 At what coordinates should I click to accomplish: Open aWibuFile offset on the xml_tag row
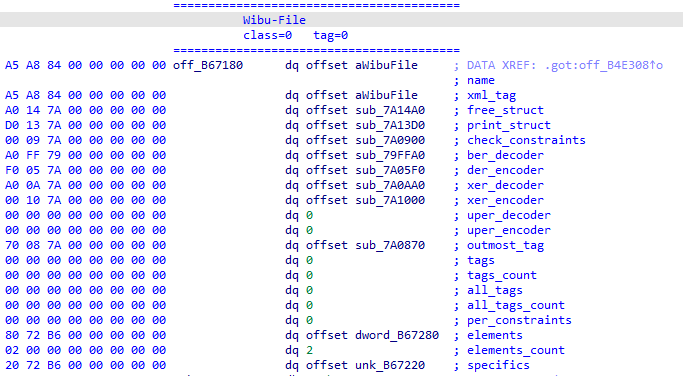point(386,95)
